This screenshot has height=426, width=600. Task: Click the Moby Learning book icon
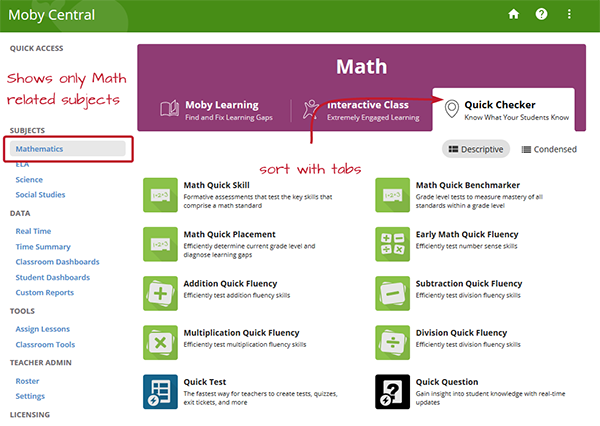[x=169, y=108]
